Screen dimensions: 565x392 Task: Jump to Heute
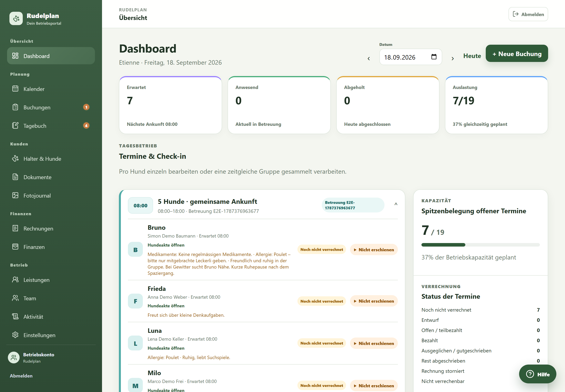tap(472, 56)
